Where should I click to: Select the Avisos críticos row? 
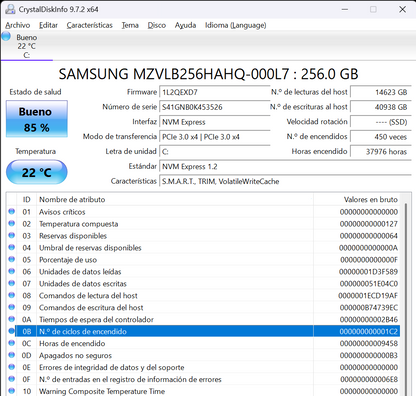(203, 212)
